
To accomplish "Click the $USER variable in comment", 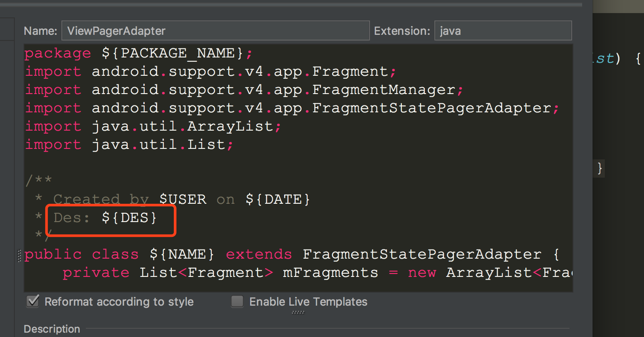I will pyautogui.click(x=183, y=199).
